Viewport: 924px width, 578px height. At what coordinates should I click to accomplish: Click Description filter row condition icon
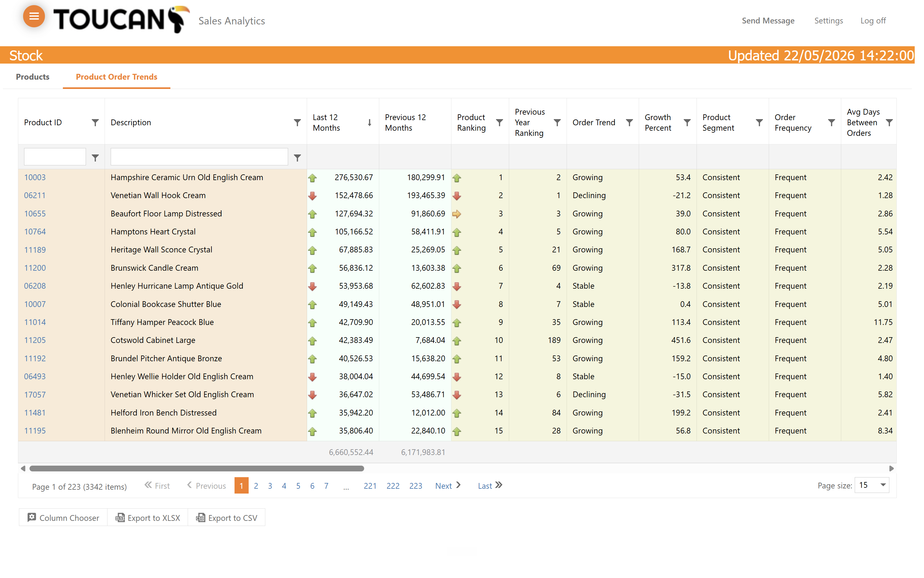[297, 157]
